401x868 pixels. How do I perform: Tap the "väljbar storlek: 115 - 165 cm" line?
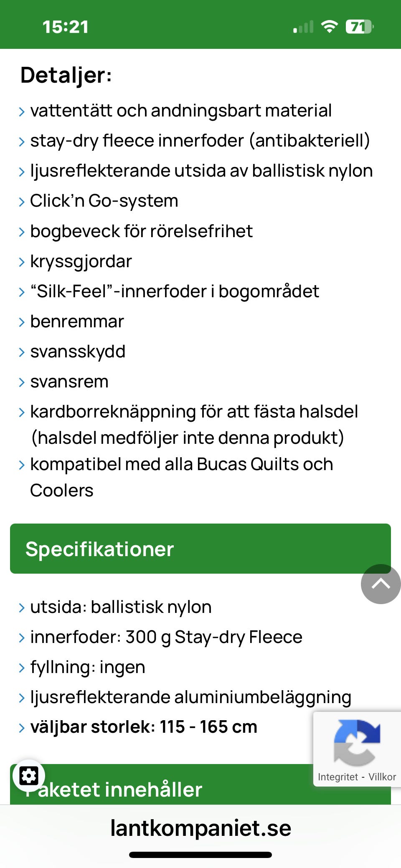143,727
